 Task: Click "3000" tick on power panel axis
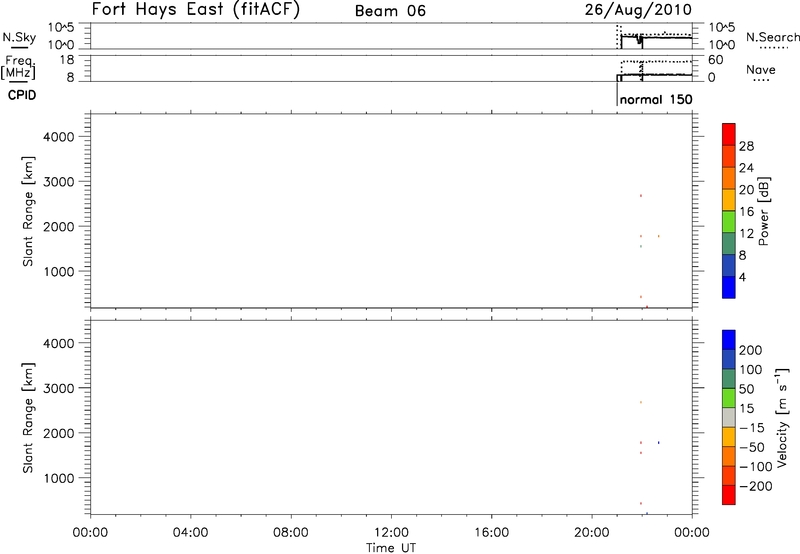59,182
